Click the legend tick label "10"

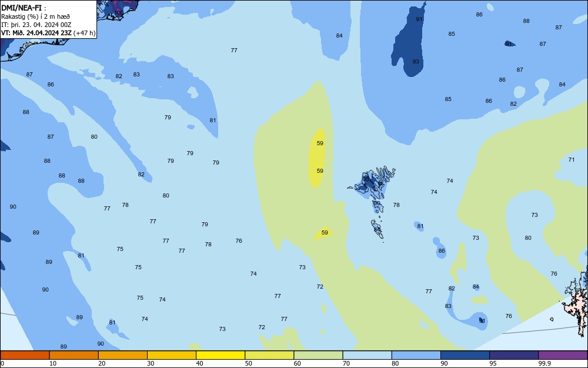pos(53,363)
